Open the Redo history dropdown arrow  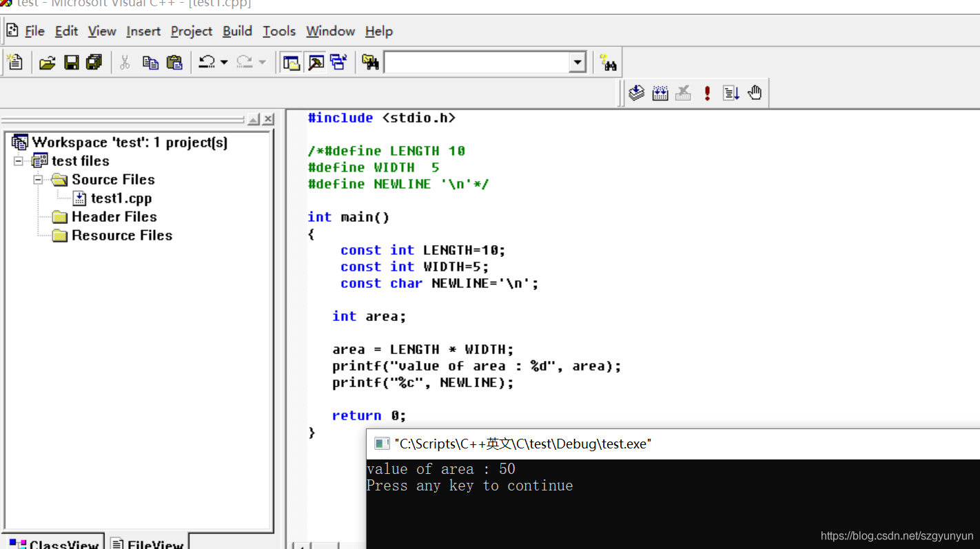(x=262, y=63)
